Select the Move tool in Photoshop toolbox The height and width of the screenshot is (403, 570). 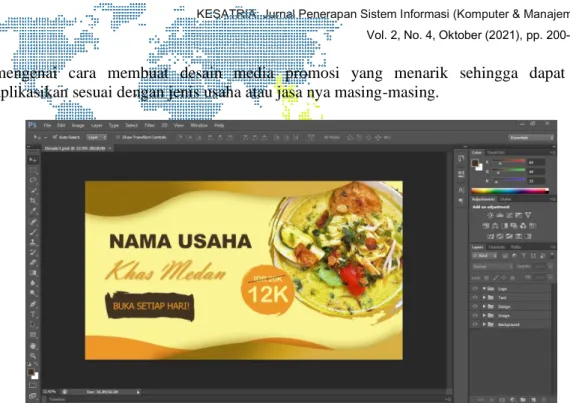[33, 160]
